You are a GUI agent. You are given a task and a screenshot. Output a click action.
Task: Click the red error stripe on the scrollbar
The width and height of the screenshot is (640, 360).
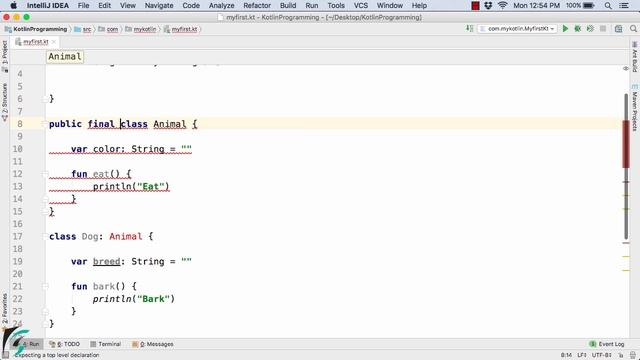pyautogui.click(x=626, y=144)
